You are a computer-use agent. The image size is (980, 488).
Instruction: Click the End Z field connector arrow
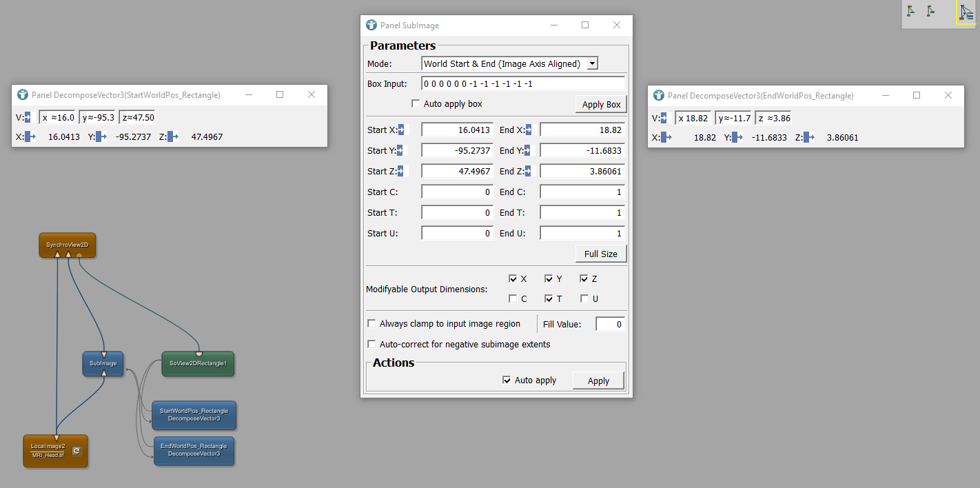(528, 171)
